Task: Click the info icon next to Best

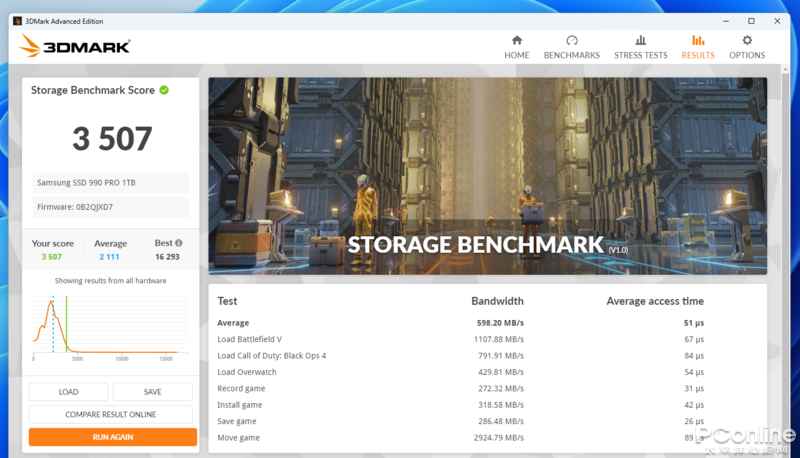Action: click(179, 243)
